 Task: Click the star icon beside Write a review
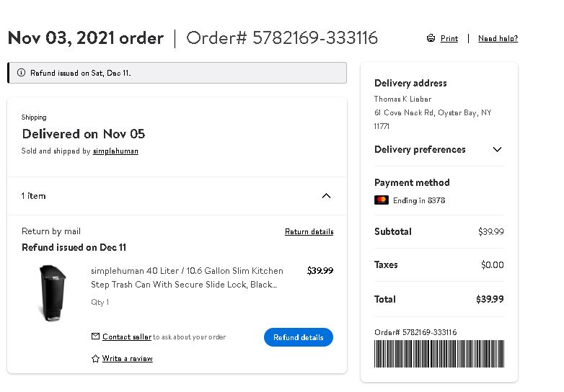point(95,359)
